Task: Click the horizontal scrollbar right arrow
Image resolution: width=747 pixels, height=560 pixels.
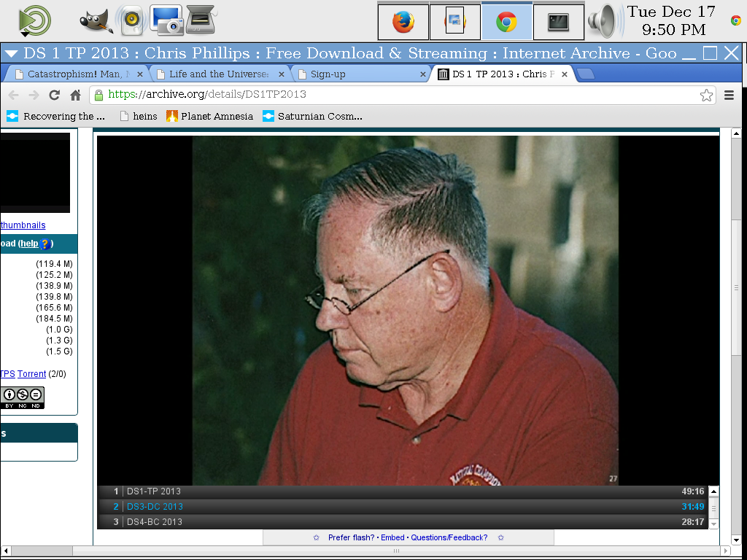Action: tap(727, 551)
